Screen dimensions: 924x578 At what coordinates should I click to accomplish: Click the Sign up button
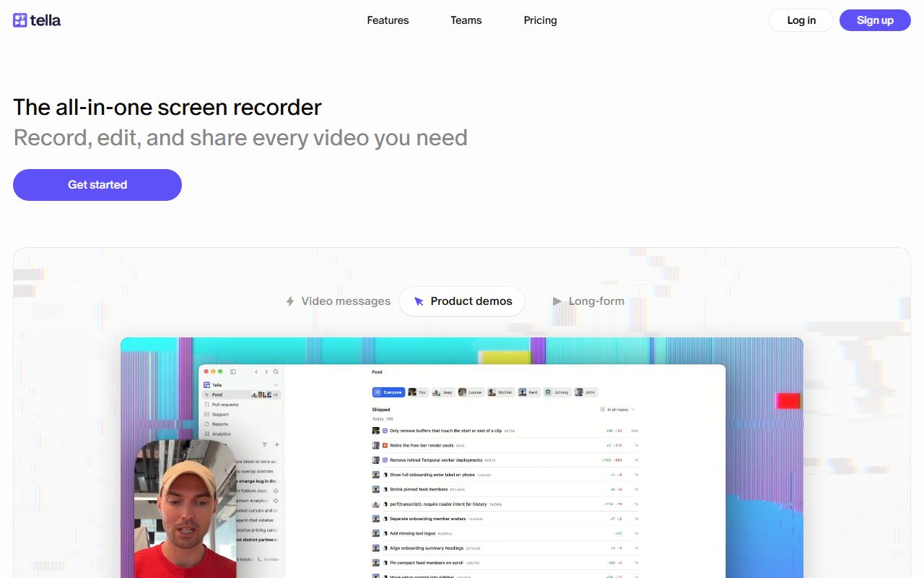(875, 20)
